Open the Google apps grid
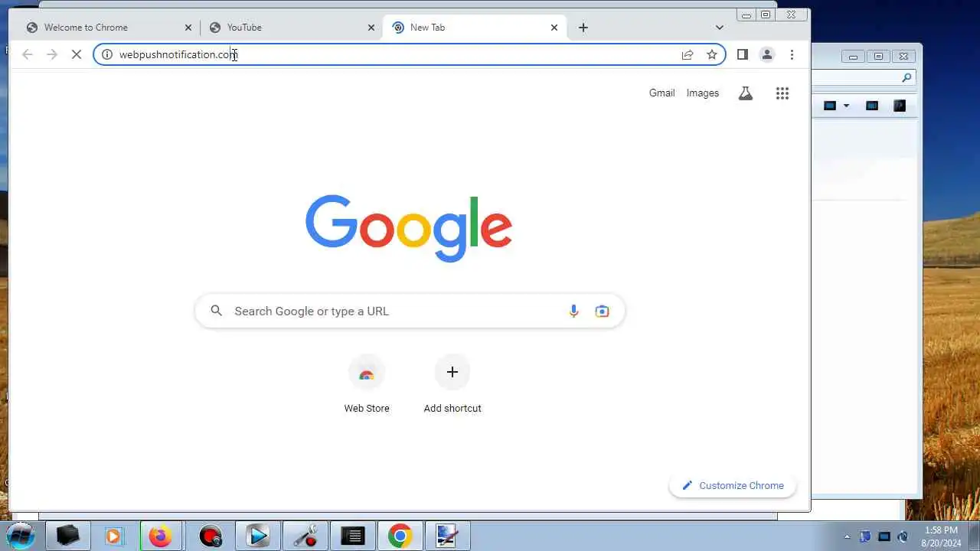The height and width of the screenshot is (551, 980). 782,93
